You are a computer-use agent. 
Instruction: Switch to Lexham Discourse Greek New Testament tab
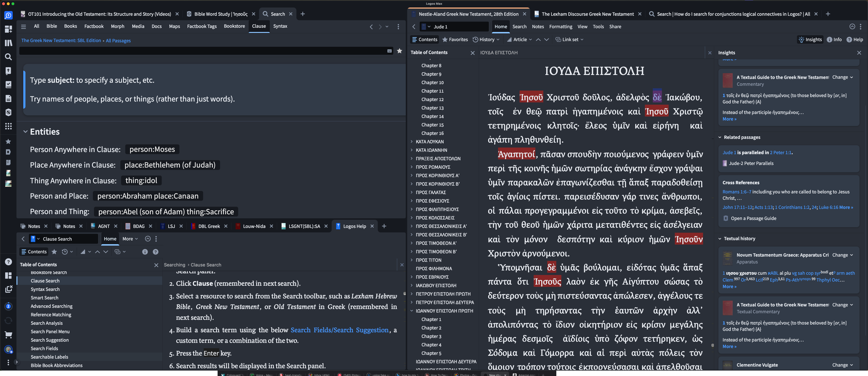point(587,14)
